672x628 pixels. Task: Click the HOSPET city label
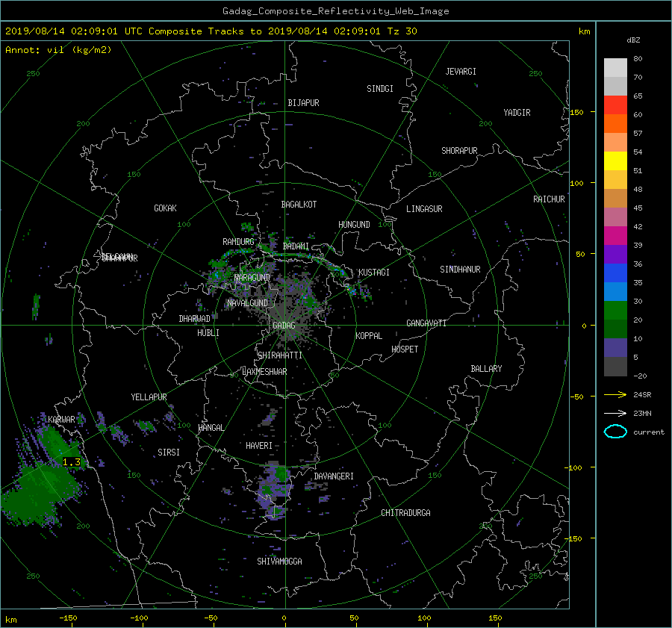click(x=405, y=349)
